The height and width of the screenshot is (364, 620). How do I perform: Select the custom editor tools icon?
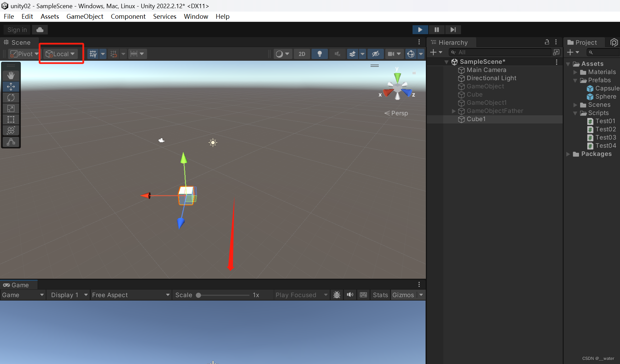click(x=11, y=142)
